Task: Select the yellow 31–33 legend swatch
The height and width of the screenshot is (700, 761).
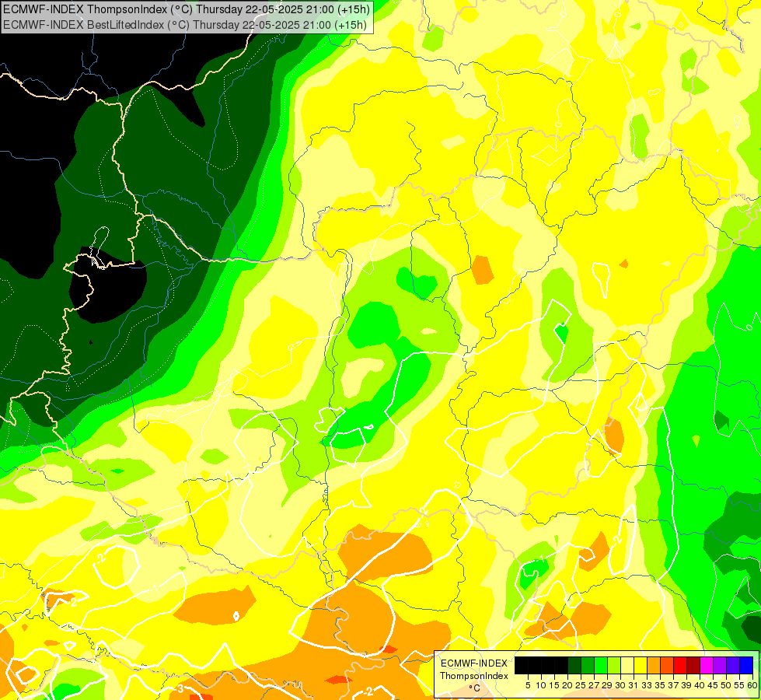Action: [641, 666]
